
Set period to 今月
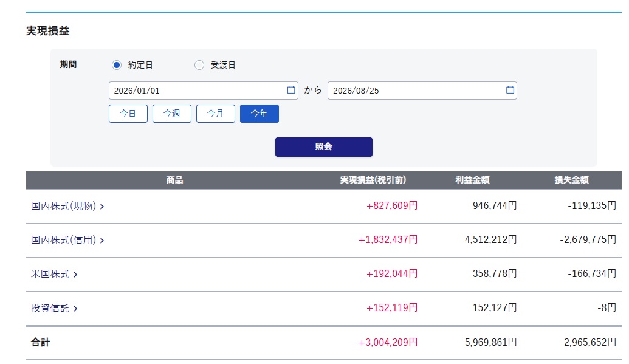point(215,114)
